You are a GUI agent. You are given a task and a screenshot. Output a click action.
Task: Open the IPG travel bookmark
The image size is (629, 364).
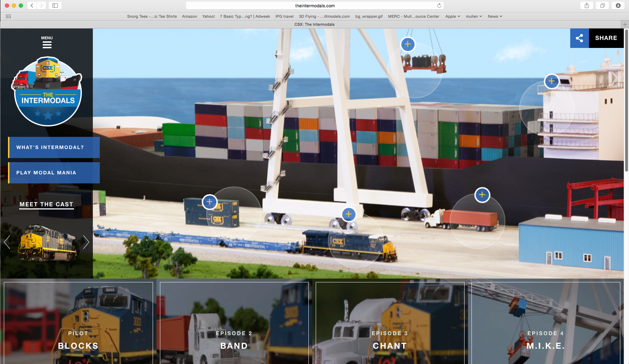(284, 16)
